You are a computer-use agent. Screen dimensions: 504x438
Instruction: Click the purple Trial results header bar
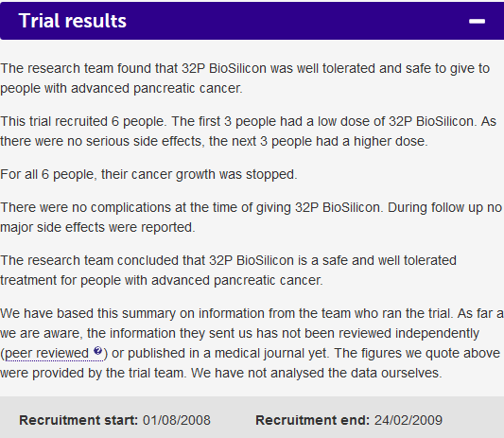pos(252,21)
